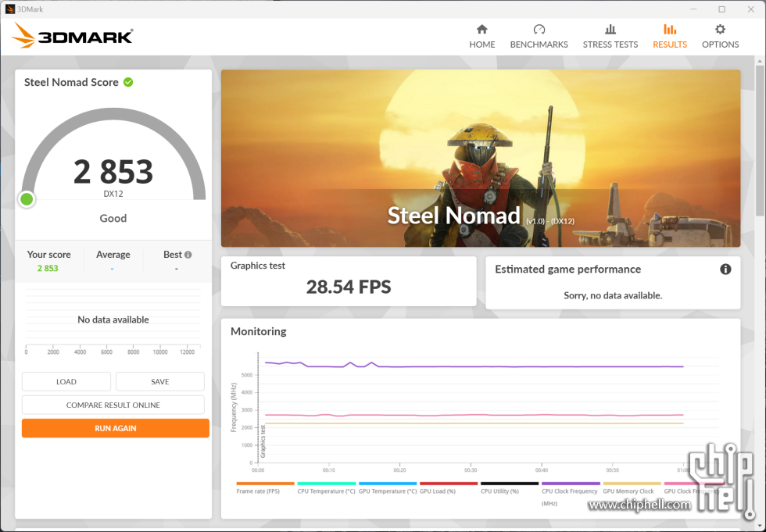Click the DX12 label under the score
Image resolution: width=766 pixels, height=532 pixels.
click(113, 194)
